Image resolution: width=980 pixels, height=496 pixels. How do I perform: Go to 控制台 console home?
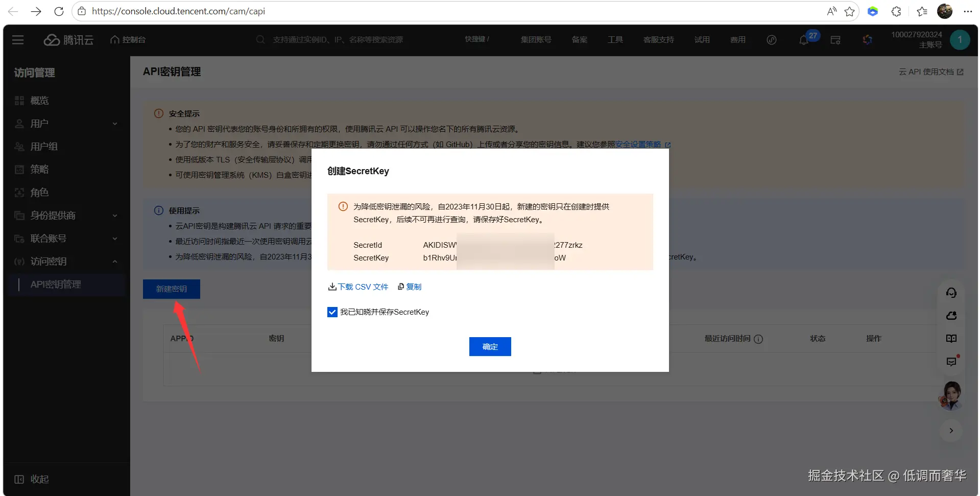[128, 40]
